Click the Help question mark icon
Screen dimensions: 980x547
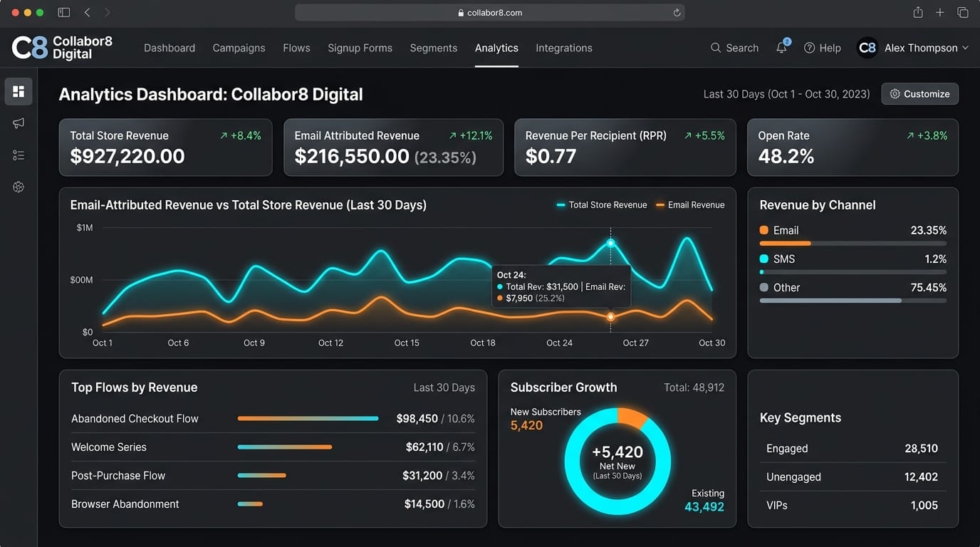pos(809,48)
